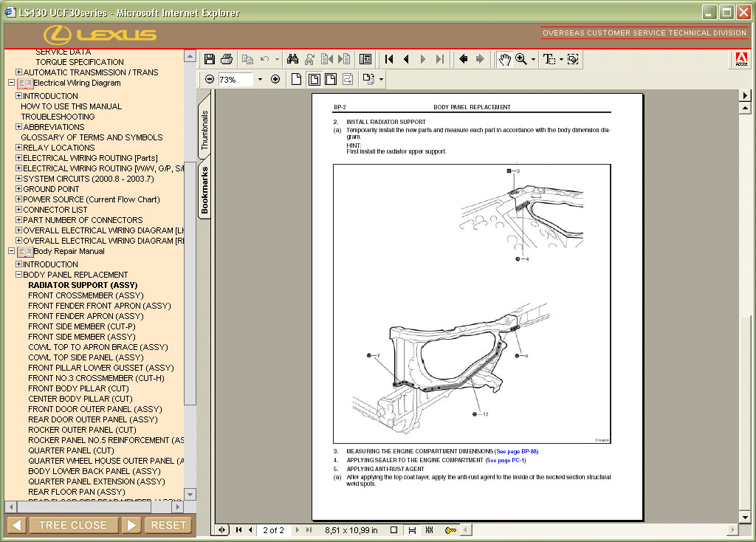
Task: Click the tree panel scroll down arrow
Action: (x=190, y=494)
